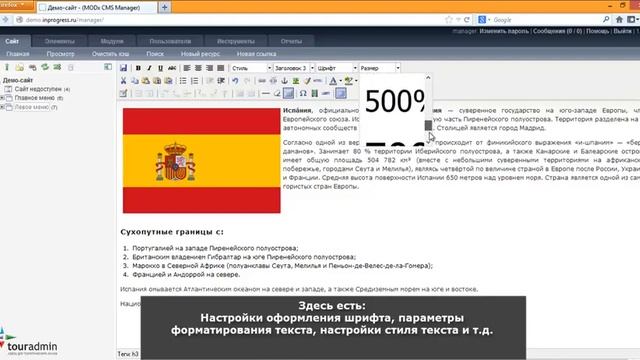Copy selection using the copy icon
640x360 pixels.
point(134,81)
